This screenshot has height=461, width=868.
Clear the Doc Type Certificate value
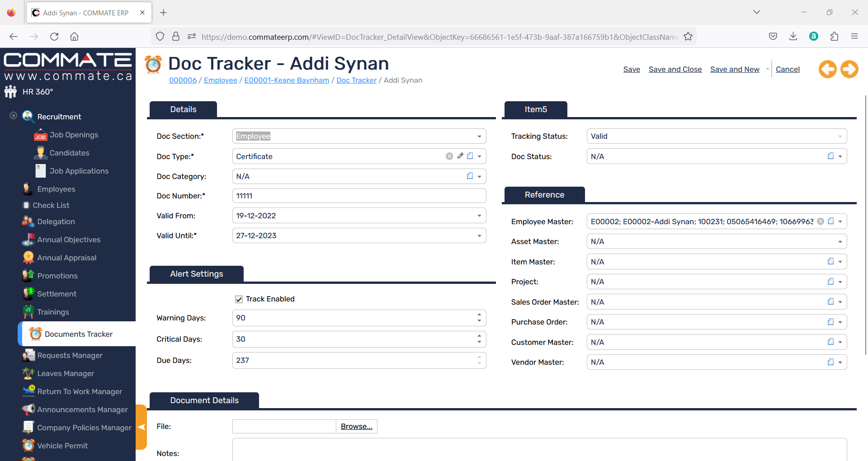pos(449,156)
